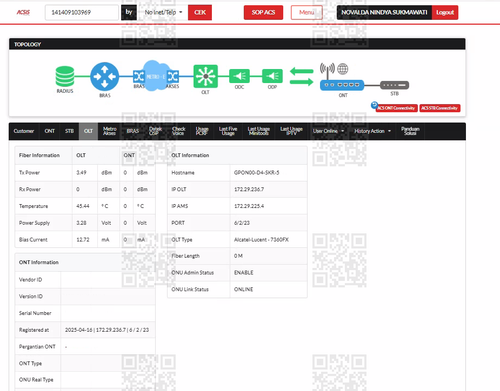Click the IP AMS value 172.29.225.4

point(249,206)
